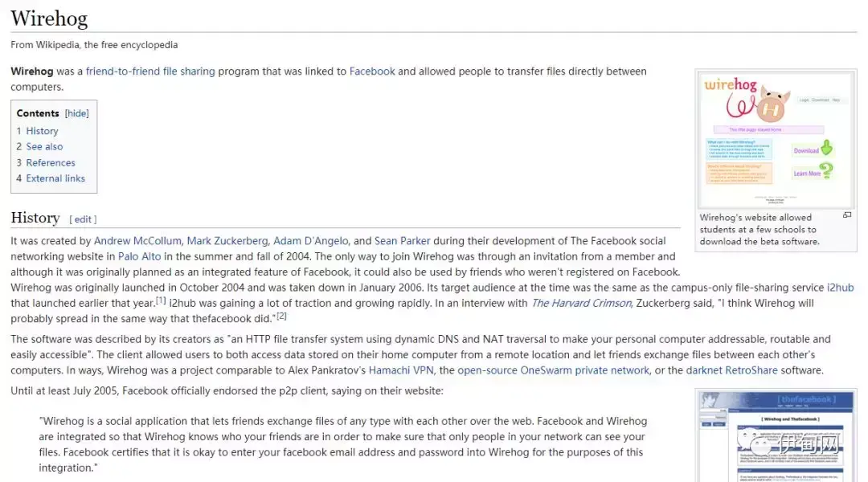868x482 pixels.
Task: Follow the Facebook link in the intro
Action: pos(372,71)
